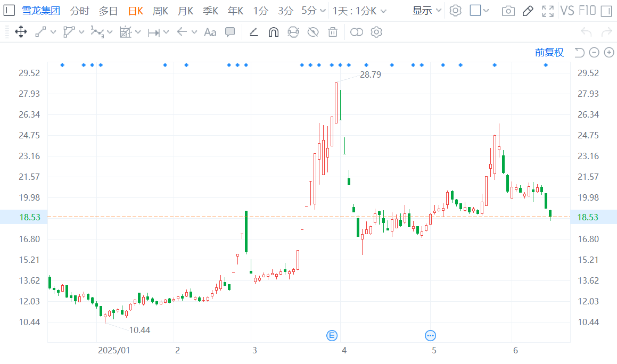Click the 前复权 adjustment button

[549, 52]
